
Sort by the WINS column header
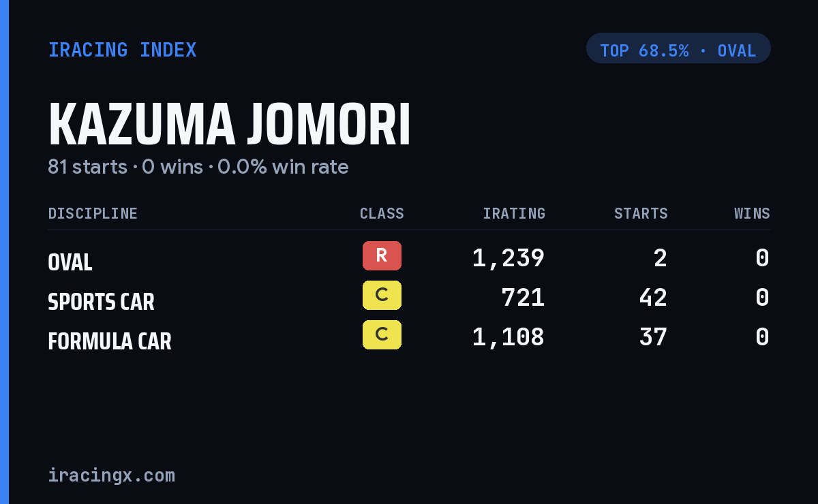[x=752, y=214]
